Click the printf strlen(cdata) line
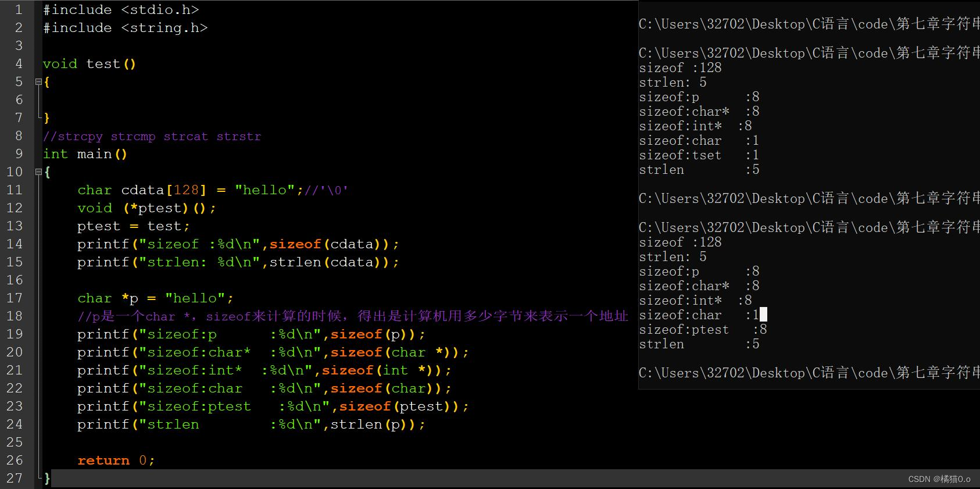 point(238,262)
